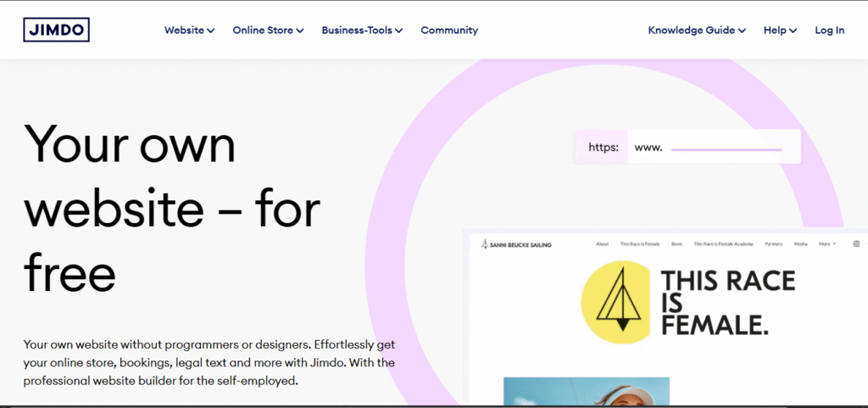Click the Instagram icon in preview
868x408 pixels.
click(x=856, y=243)
